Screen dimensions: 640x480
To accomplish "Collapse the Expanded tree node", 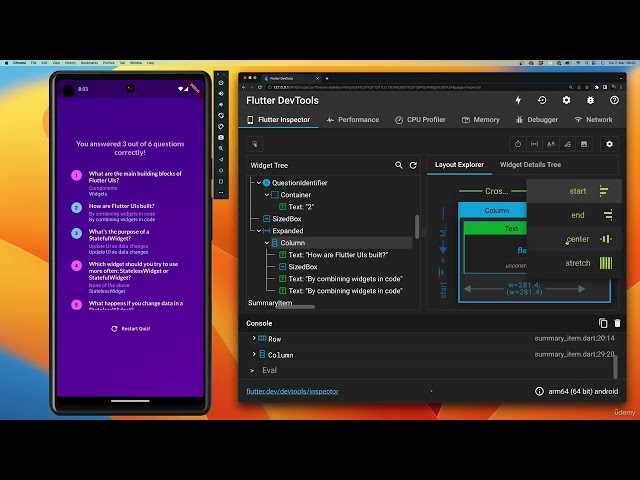I will click(258, 231).
